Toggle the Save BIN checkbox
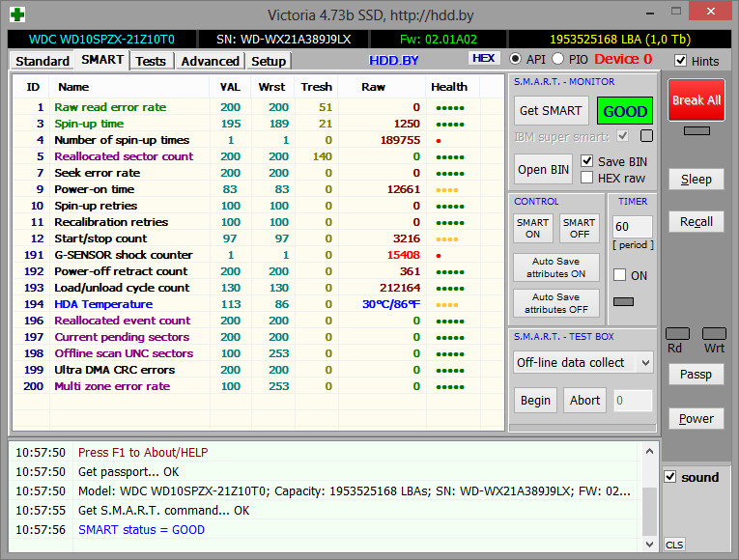 (x=586, y=161)
